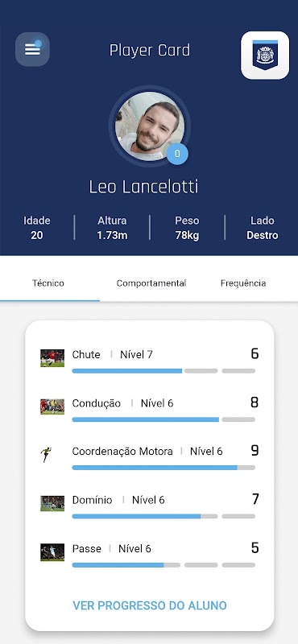Open the hamburger menu icon

point(32,49)
